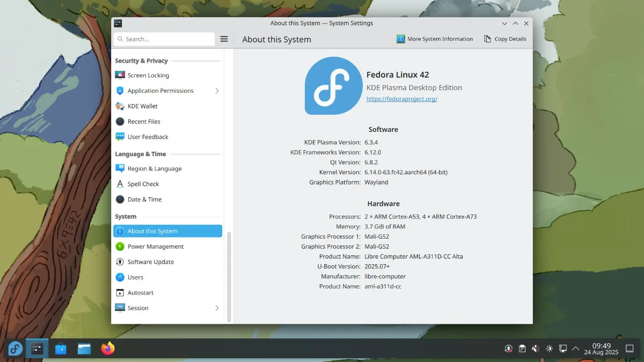Click the More System Information button
This screenshot has width=644, height=362.
(435, 39)
